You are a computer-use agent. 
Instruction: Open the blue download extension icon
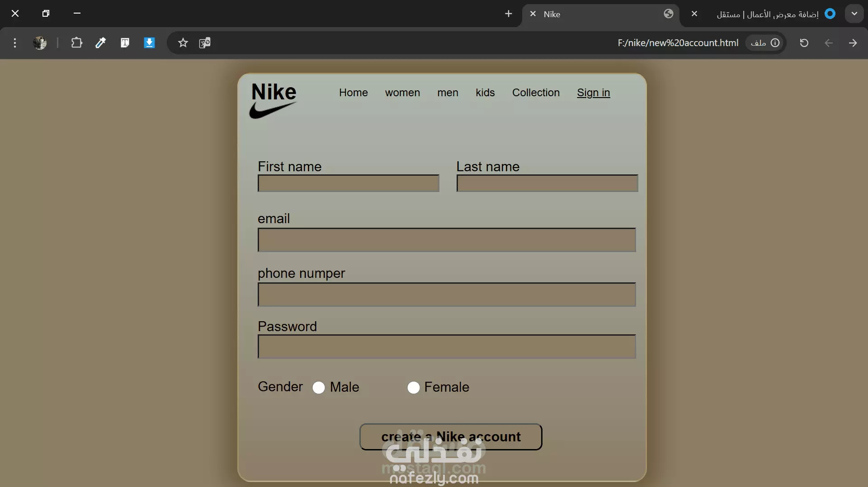pyautogui.click(x=149, y=43)
